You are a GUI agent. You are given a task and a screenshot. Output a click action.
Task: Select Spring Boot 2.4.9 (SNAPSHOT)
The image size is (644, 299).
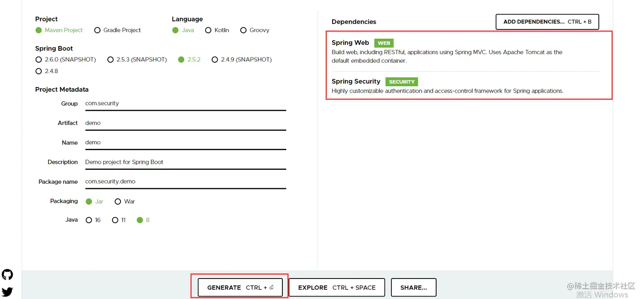point(241,60)
